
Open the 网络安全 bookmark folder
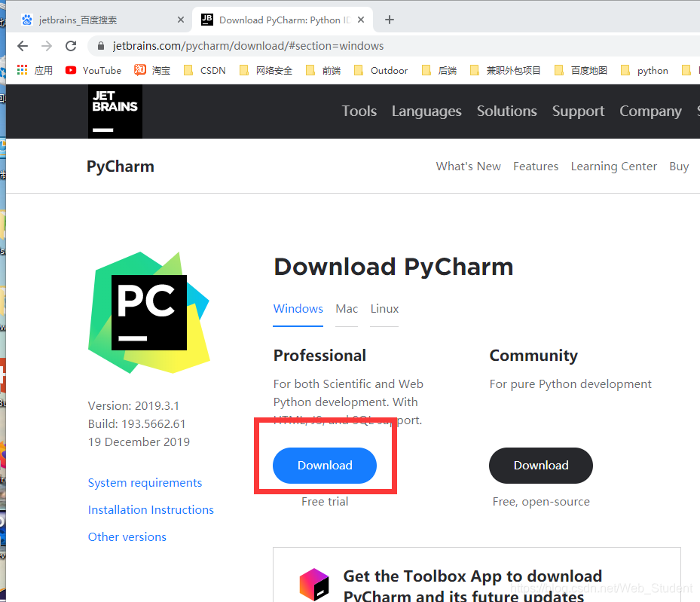tap(266, 70)
